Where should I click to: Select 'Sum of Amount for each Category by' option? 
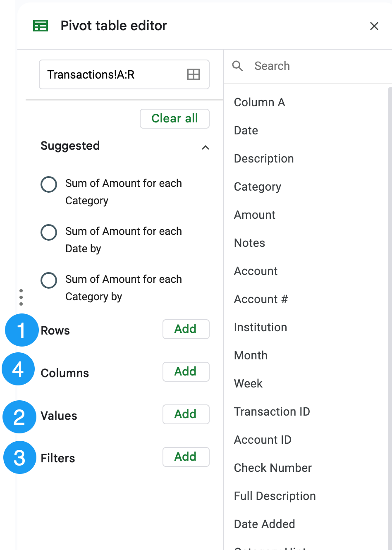point(49,280)
